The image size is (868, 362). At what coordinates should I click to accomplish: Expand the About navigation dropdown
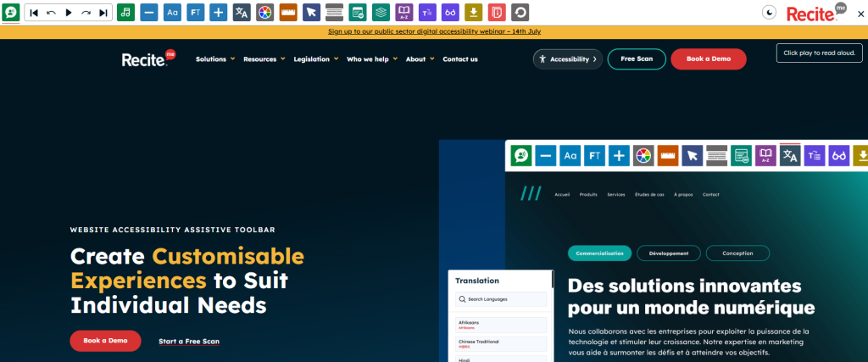(420, 59)
